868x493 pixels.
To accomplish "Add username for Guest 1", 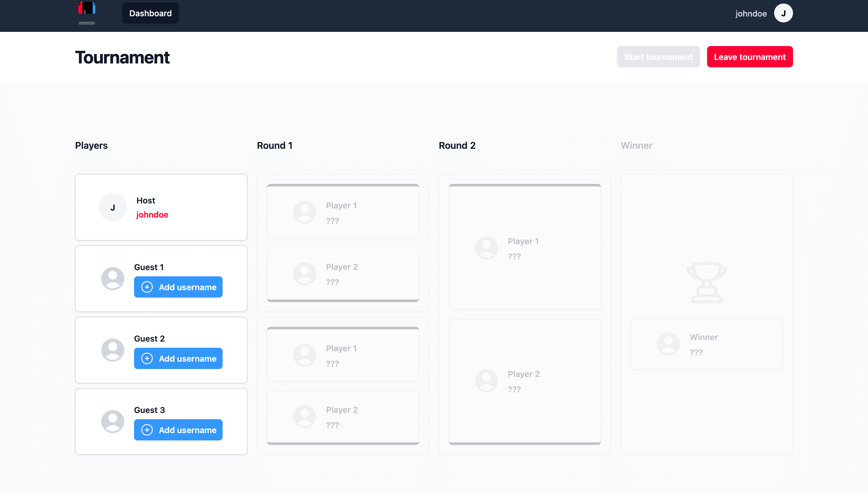I will coord(178,287).
